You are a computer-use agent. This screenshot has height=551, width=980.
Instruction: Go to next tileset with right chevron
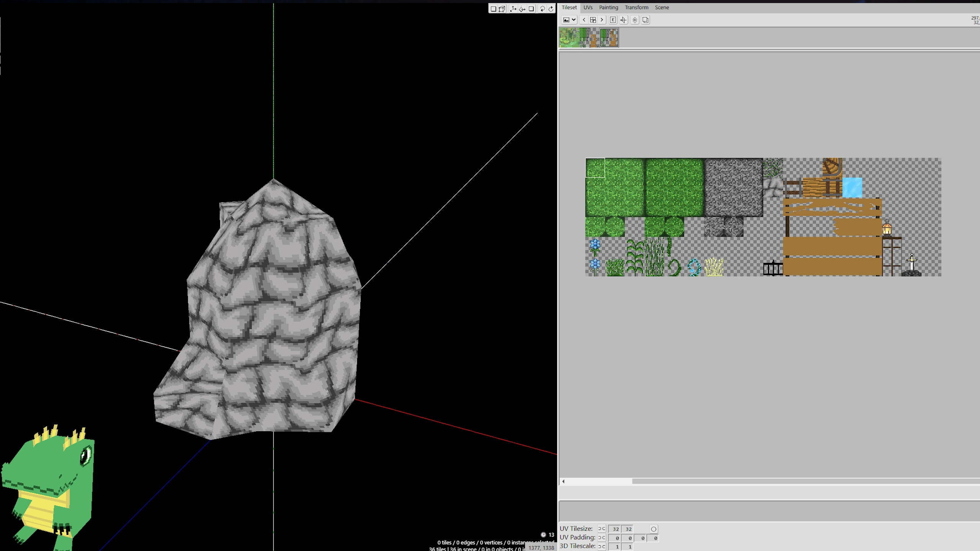point(602,20)
